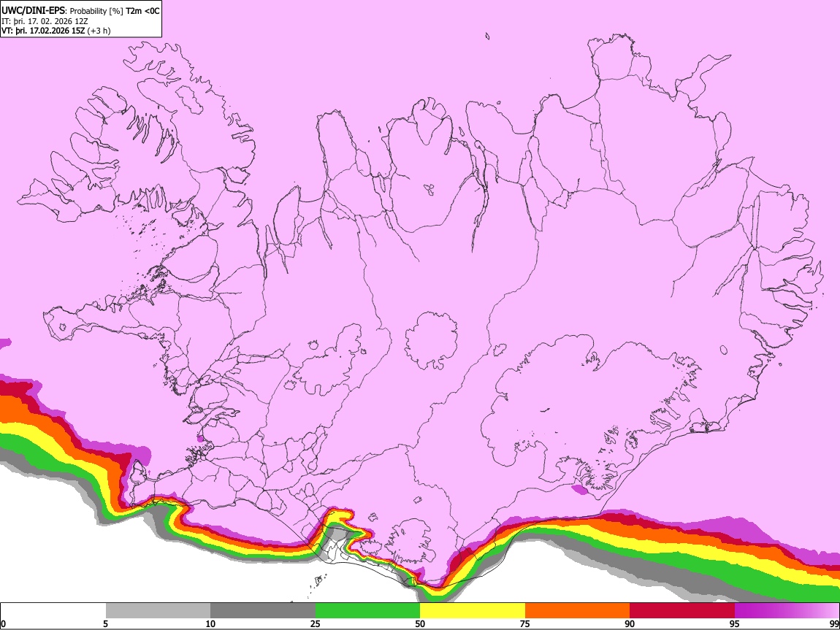Click the white 0–5% legend swatch

[53, 611]
